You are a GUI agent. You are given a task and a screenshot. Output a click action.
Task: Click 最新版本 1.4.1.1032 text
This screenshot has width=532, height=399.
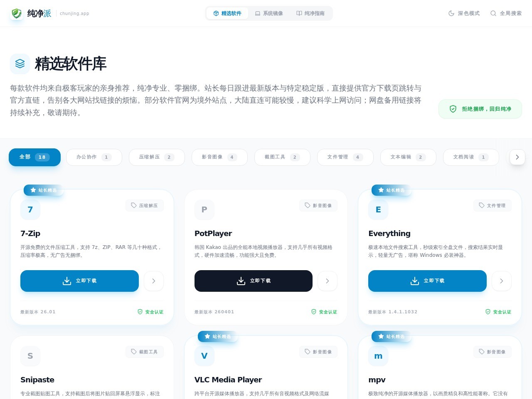(x=393, y=312)
